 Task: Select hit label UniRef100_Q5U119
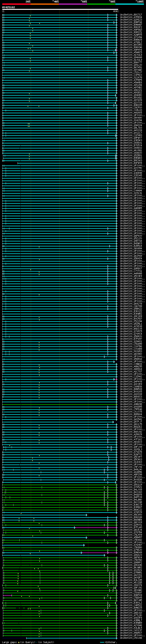tap(131, 485)
